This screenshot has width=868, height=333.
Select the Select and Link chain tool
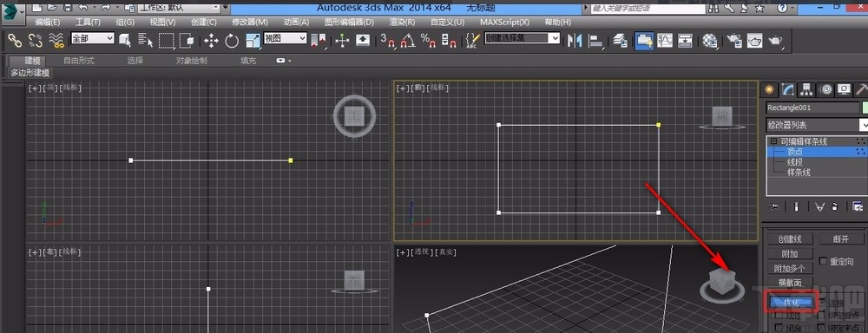click(x=14, y=41)
